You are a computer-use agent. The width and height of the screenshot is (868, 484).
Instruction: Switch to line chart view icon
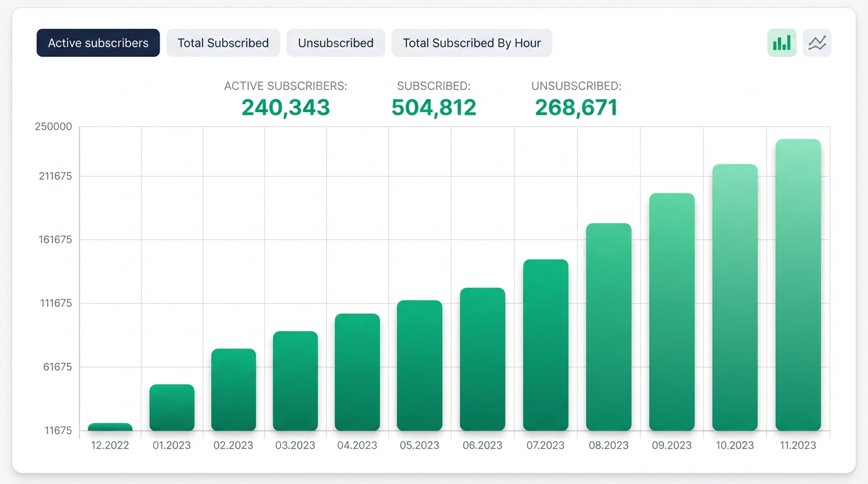[x=817, y=43]
